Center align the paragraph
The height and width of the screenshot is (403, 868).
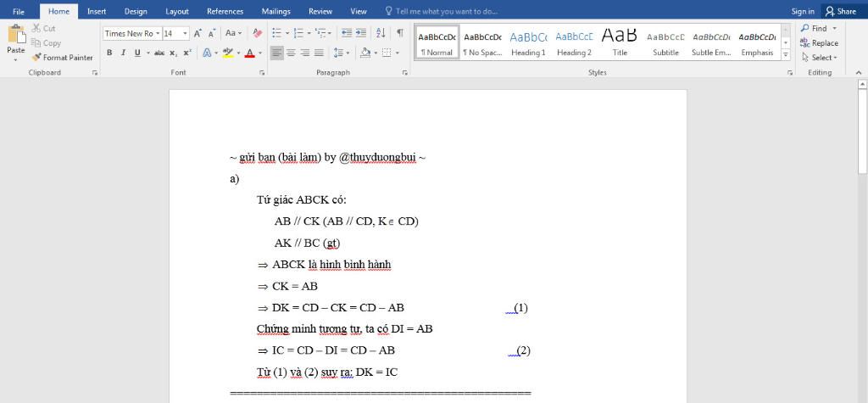pos(291,53)
